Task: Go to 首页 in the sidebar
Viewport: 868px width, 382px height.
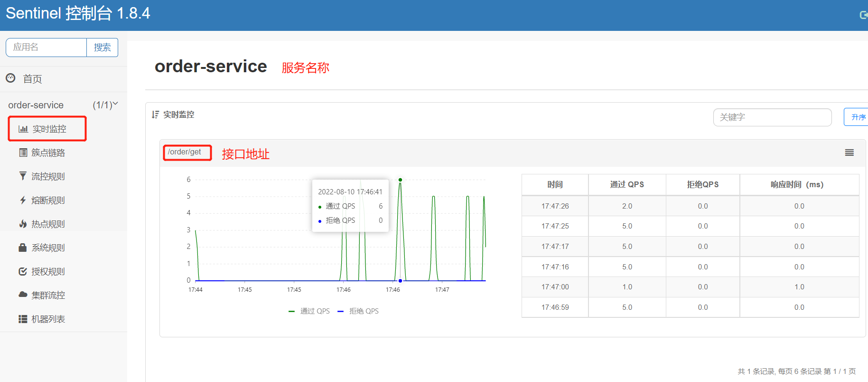Action: [x=32, y=79]
